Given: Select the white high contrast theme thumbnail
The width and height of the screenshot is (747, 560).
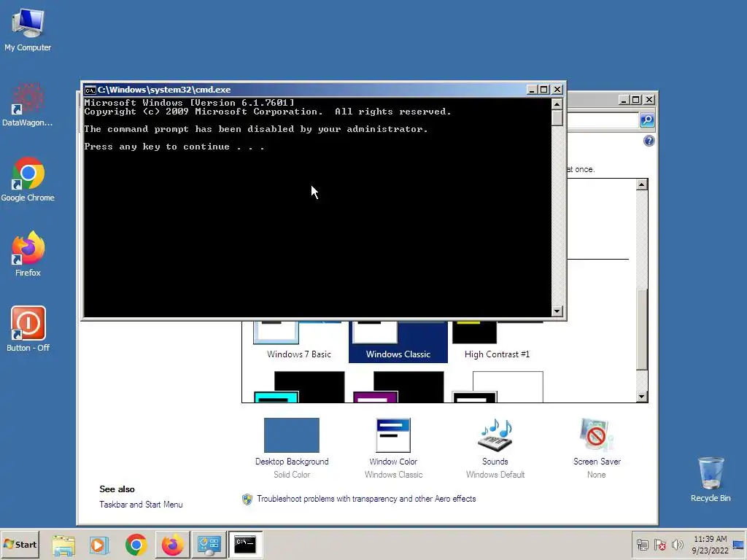Looking at the screenshot, I should click(x=498, y=386).
